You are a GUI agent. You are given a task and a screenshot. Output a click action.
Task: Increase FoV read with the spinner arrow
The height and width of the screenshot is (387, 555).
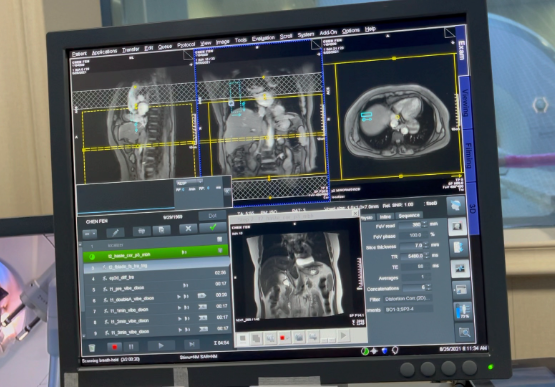click(x=424, y=223)
